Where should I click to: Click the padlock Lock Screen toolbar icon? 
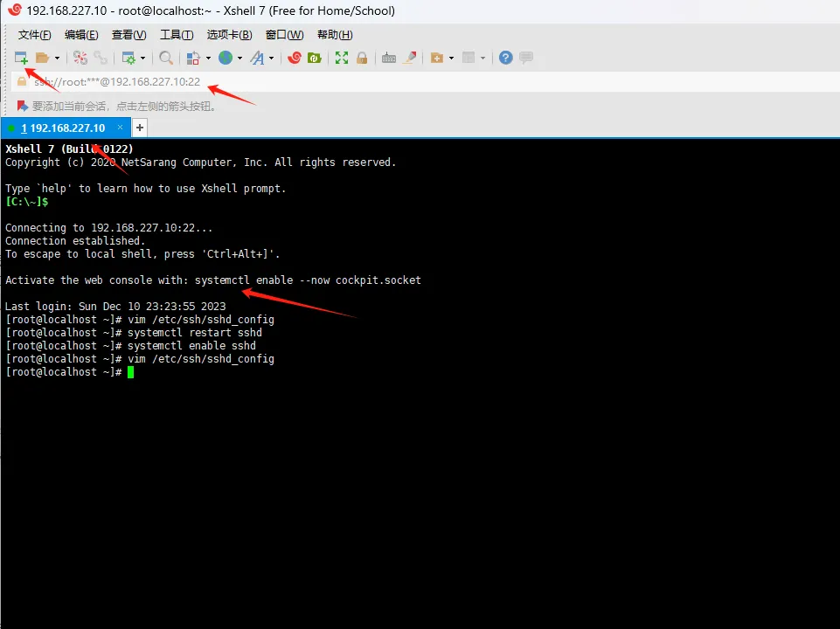[x=362, y=58]
